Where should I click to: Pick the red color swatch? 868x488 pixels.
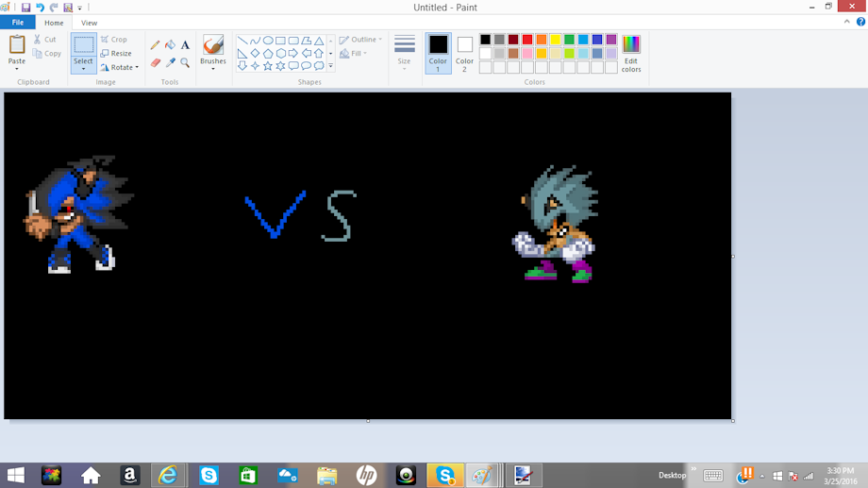527,40
